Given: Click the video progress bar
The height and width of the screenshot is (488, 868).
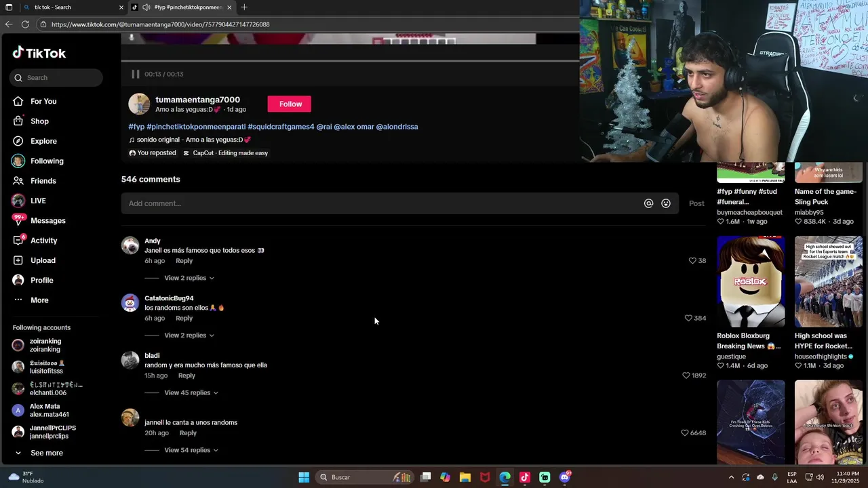Looking at the screenshot, I should pos(350,61).
